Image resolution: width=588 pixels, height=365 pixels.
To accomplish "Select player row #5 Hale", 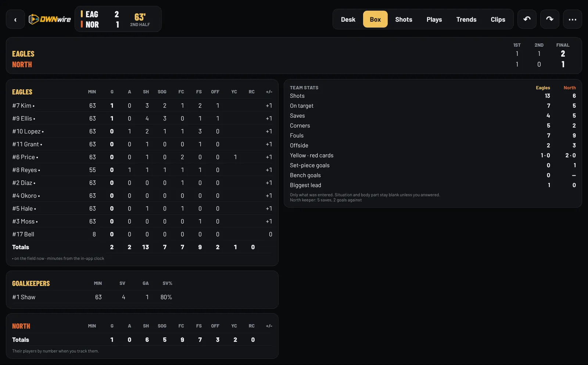I will pos(142,208).
